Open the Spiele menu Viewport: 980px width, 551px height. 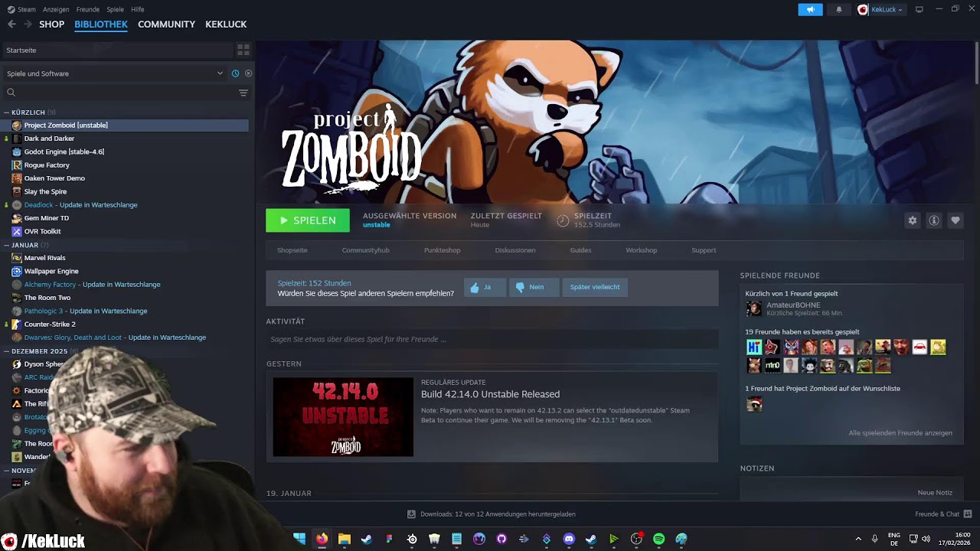coord(116,9)
